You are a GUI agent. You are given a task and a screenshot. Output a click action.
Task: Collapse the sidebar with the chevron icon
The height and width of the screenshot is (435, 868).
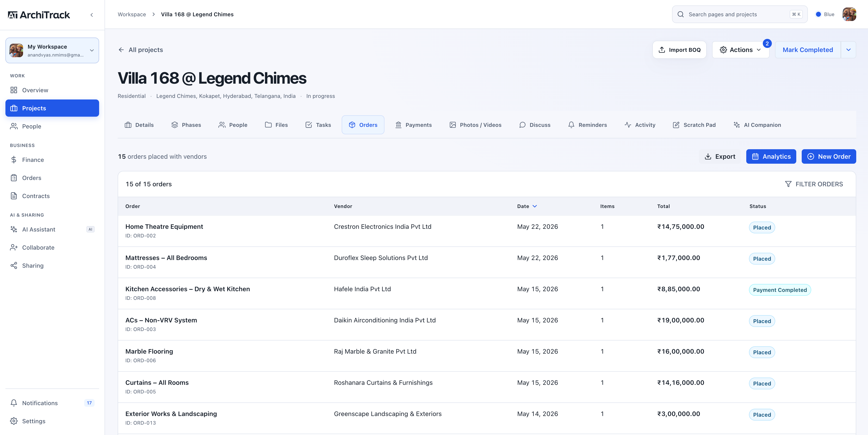click(x=92, y=15)
